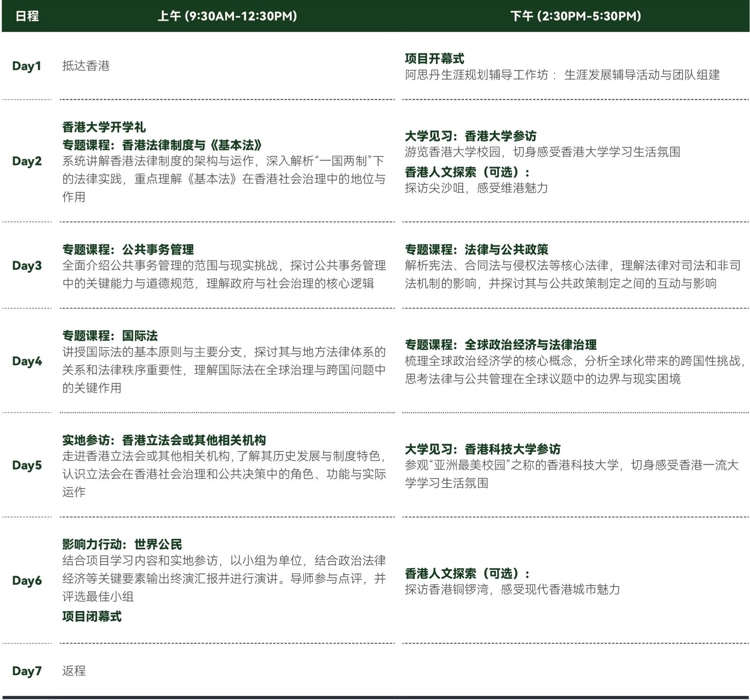Click 大学见习：香港科技大学参访 title

483,449
